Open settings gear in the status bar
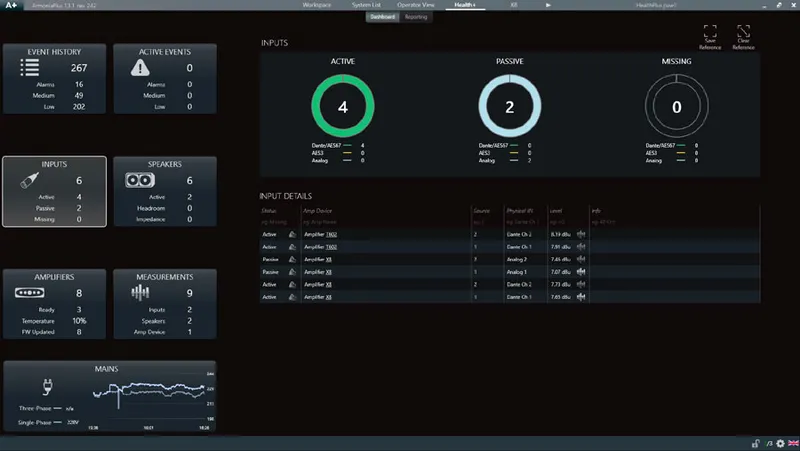This screenshot has height=451, width=800. pyautogui.click(x=780, y=444)
